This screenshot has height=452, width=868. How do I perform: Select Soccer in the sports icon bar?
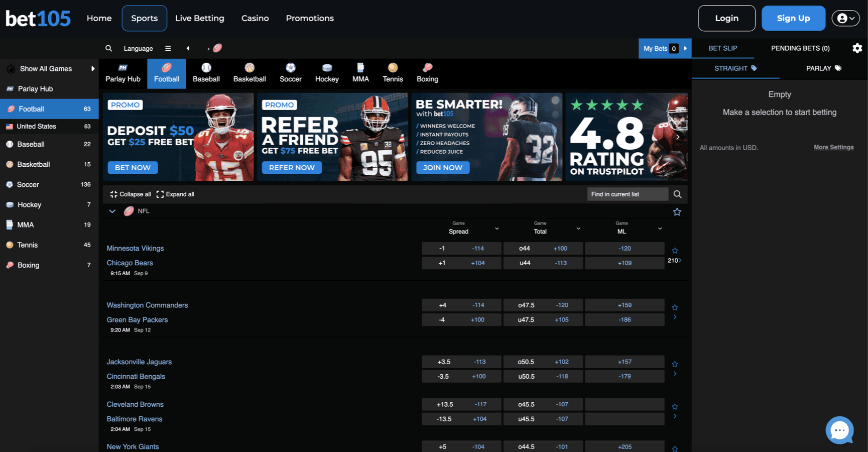click(x=291, y=73)
